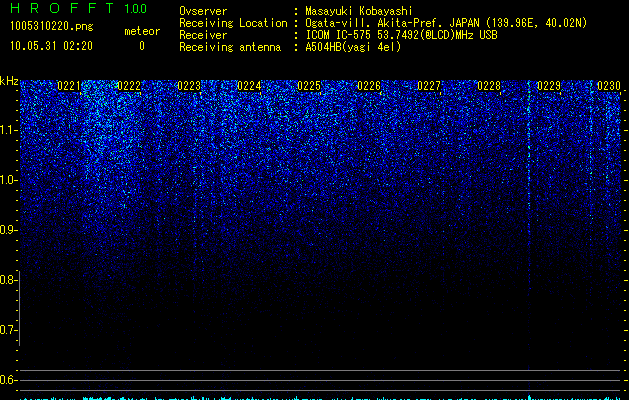Click the meteor count value 0
Screen dimensions: 629x400
[x=142, y=46]
